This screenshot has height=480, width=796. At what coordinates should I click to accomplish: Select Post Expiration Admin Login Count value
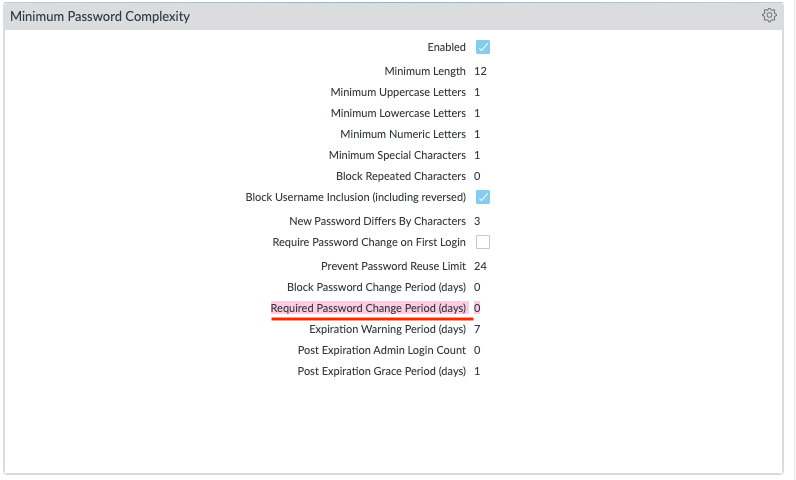click(477, 351)
